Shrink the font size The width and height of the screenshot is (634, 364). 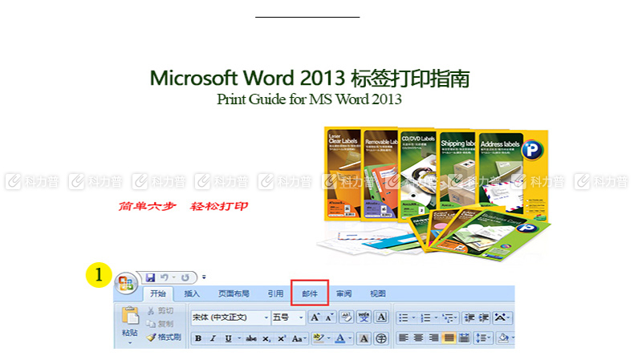click(x=329, y=317)
